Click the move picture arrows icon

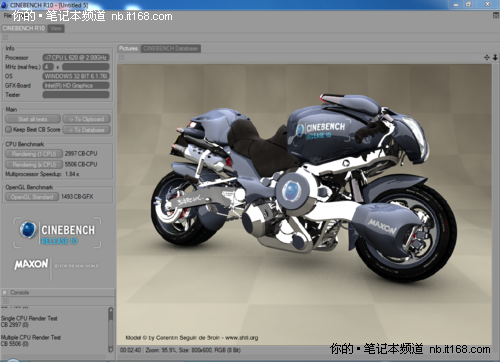coord(487,57)
